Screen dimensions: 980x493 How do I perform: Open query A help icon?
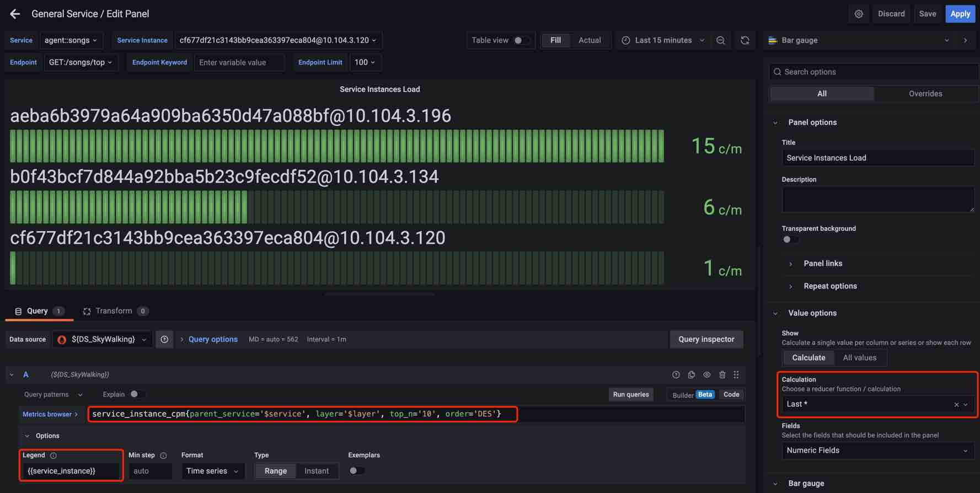coord(676,374)
